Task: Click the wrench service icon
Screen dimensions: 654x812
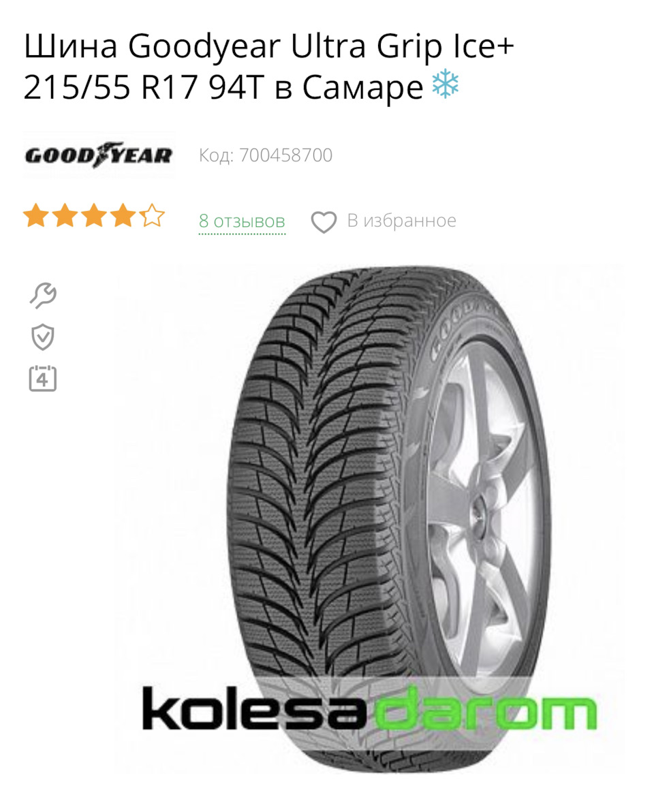Action: click(x=43, y=296)
